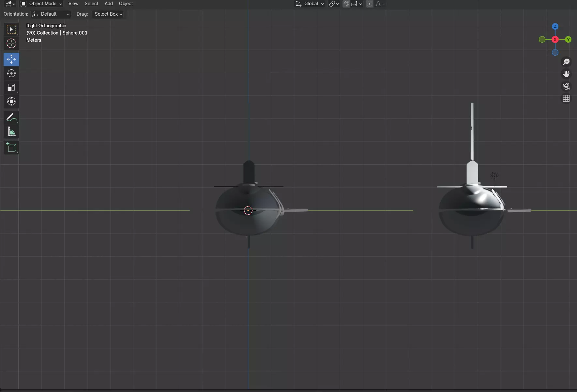
Task: Open the snapping options dropdown
Action: tap(357, 4)
